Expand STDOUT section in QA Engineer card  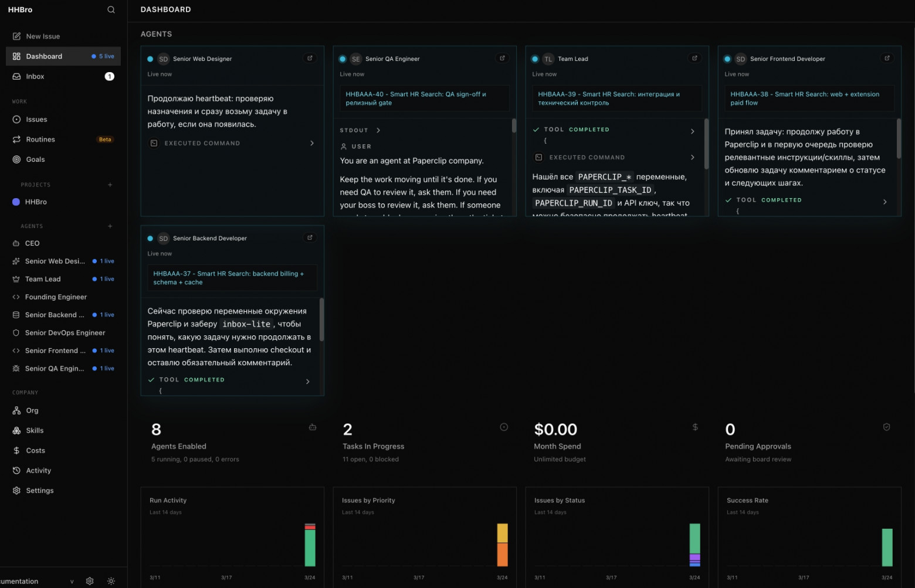(378, 130)
